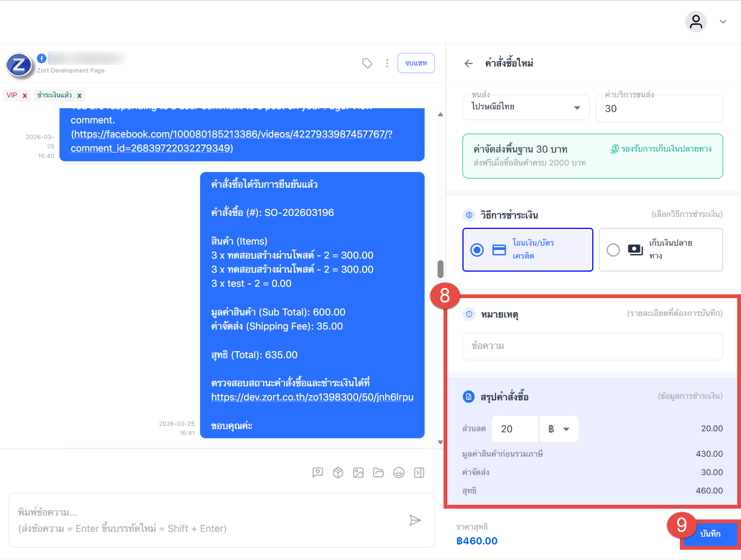Image resolution: width=741 pixels, height=560 pixels.
Task: Expand the user account menu chevron
Action: point(723,22)
